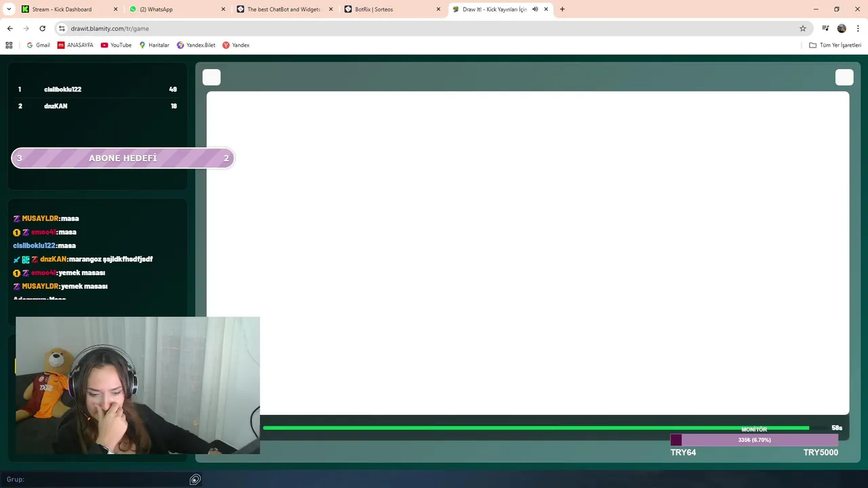Open the media control icon in toolbar

coord(825,28)
